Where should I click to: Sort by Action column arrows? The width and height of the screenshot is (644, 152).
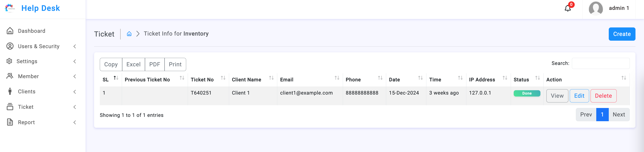pyautogui.click(x=624, y=78)
